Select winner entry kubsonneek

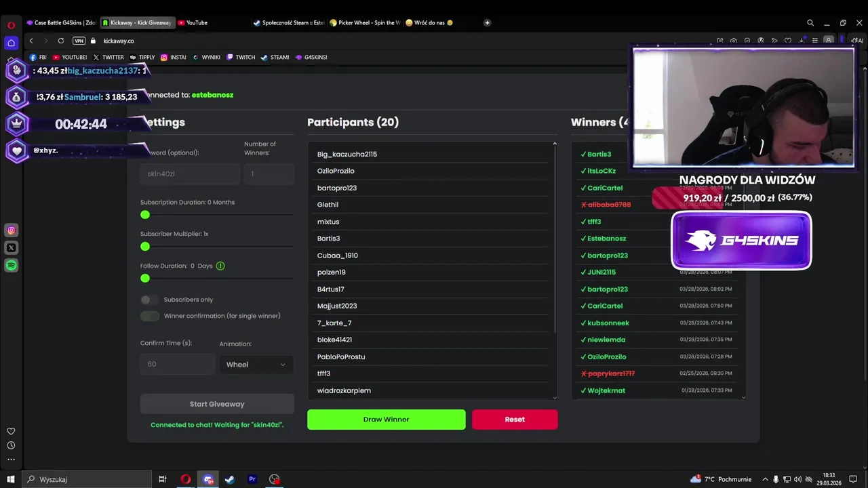pos(608,323)
